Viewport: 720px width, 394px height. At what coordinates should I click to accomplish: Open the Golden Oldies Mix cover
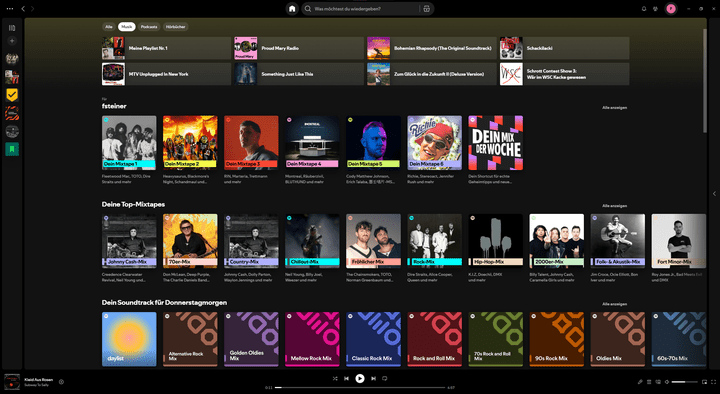251,339
